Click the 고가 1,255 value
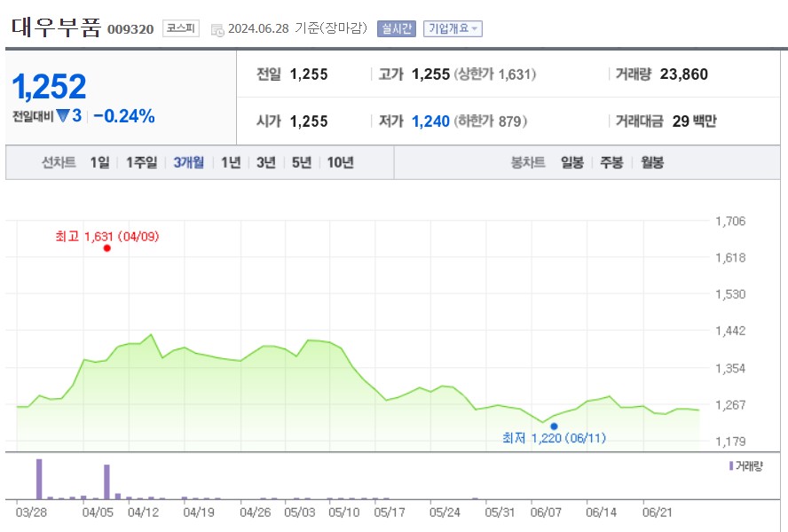 pyautogui.click(x=430, y=74)
